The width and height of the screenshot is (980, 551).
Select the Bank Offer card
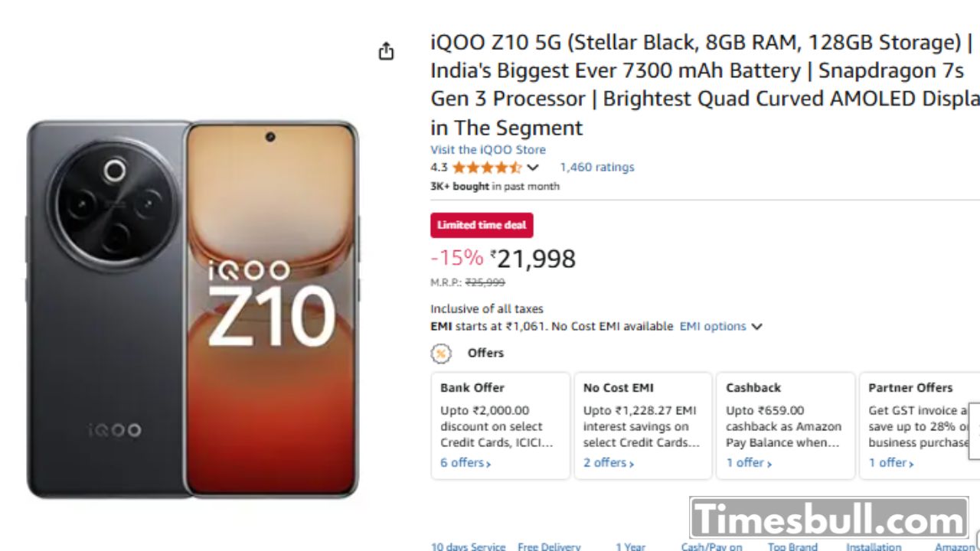(500, 425)
